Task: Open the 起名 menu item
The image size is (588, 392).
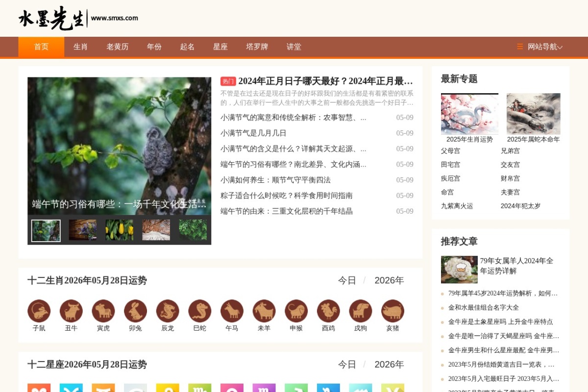Action: point(187,47)
